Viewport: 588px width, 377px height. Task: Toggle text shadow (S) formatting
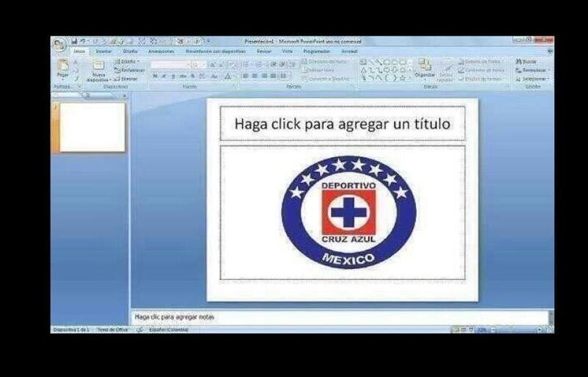(x=193, y=76)
